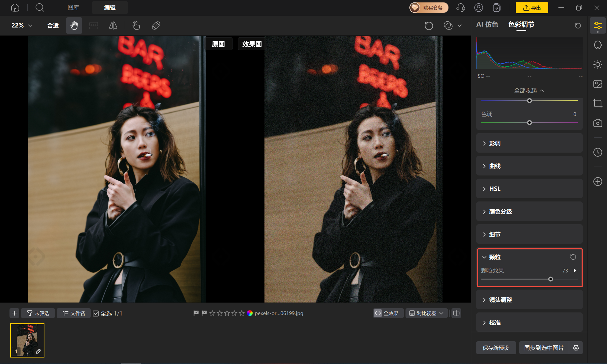607x364 pixels.
Task: Go to the home screen icon
Action: pos(15,8)
